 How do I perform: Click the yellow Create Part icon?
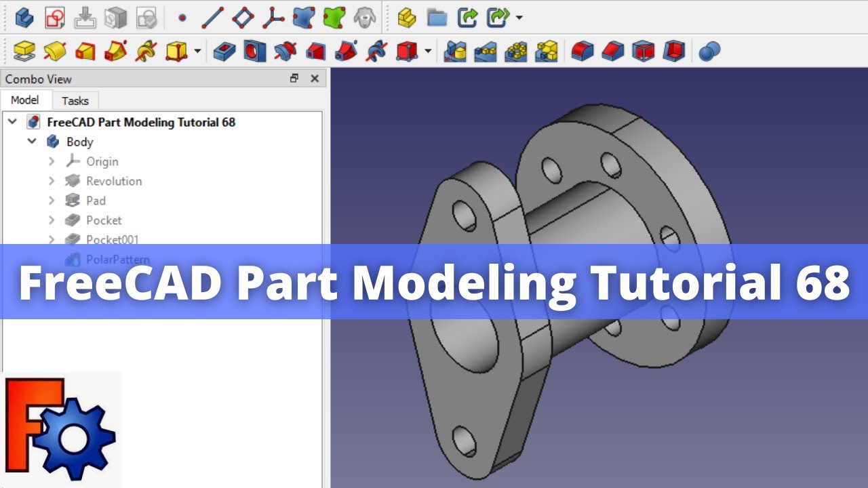[407, 17]
